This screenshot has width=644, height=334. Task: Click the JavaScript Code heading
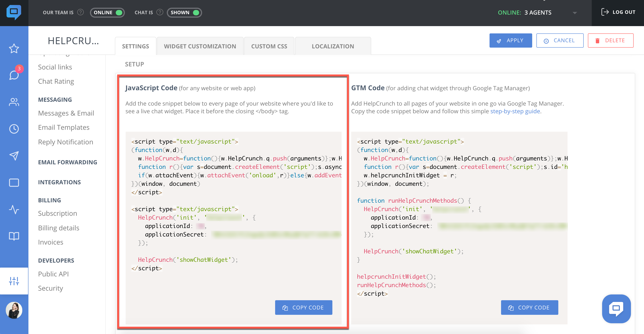[151, 88]
